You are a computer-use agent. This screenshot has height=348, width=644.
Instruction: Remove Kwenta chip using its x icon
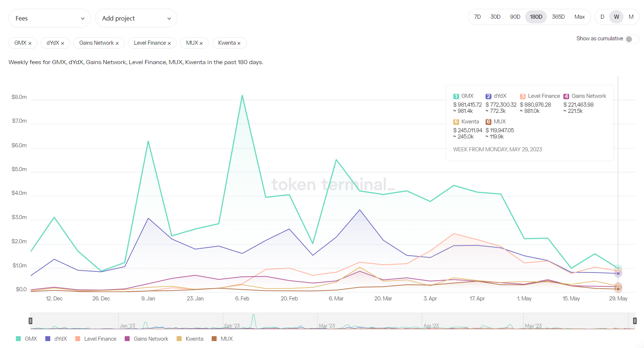click(239, 43)
